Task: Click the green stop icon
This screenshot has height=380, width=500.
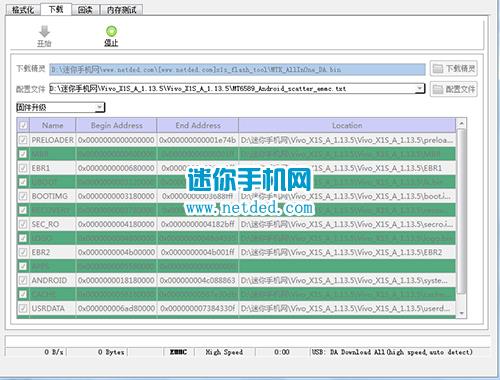Action: [x=111, y=31]
